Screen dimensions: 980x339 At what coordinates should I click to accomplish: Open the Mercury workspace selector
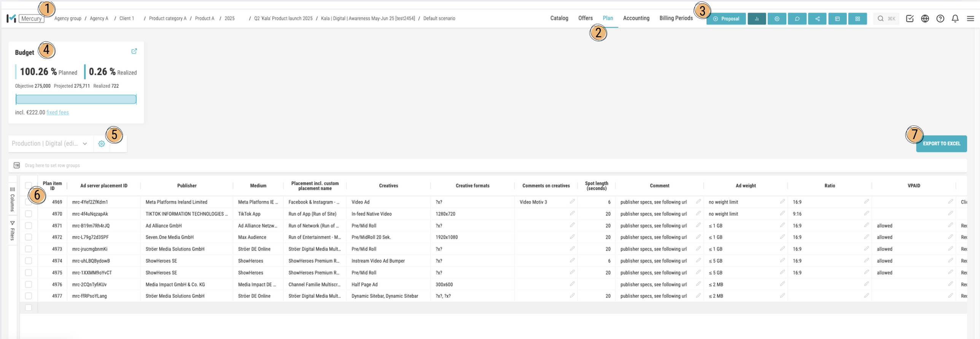pyautogui.click(x=31, y=19)
